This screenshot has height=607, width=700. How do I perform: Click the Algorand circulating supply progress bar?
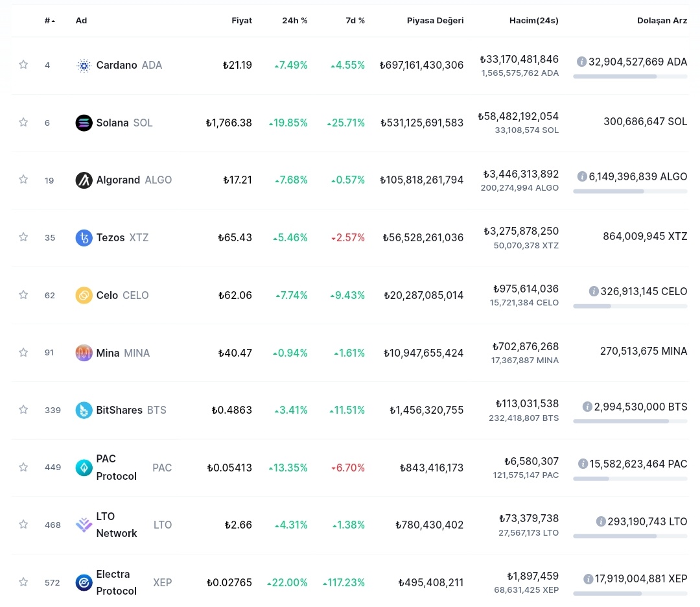click(x=630, y=191)
